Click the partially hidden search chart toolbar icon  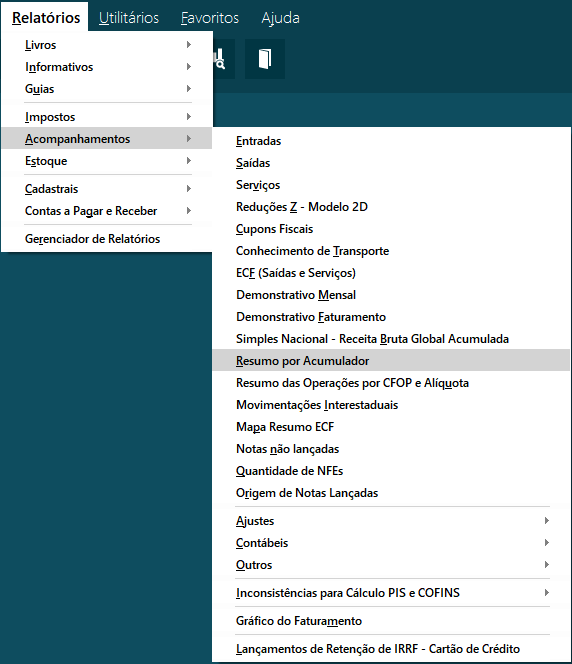click(x=224, y=59)
